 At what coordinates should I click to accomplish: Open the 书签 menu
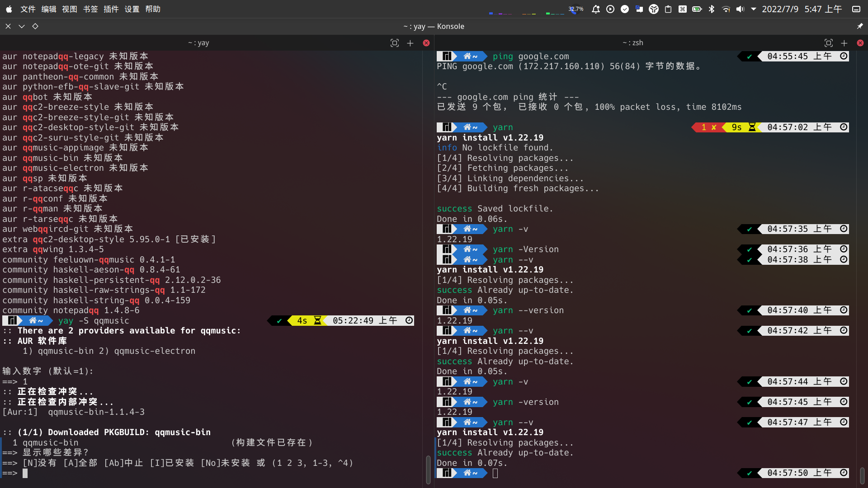90,9
